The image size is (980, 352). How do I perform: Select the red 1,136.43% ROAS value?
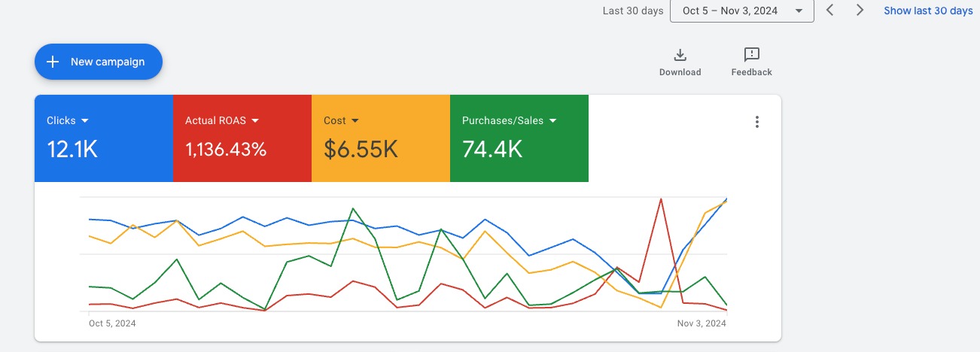[x=226, y=150]
